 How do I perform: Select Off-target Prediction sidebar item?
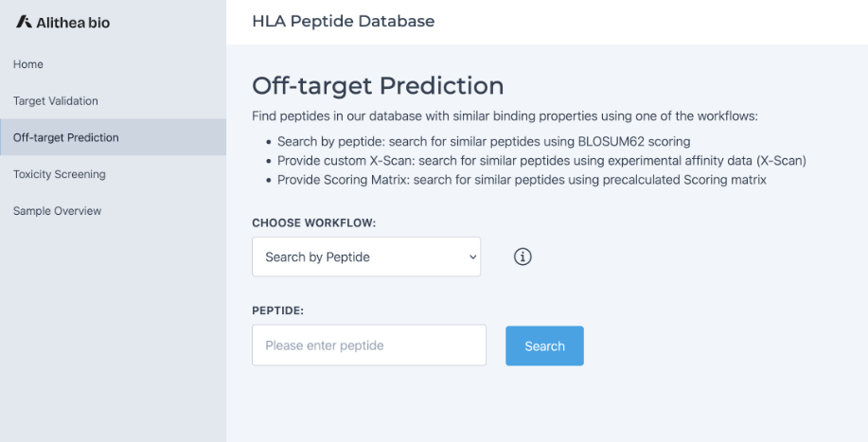tap(66, 137)
